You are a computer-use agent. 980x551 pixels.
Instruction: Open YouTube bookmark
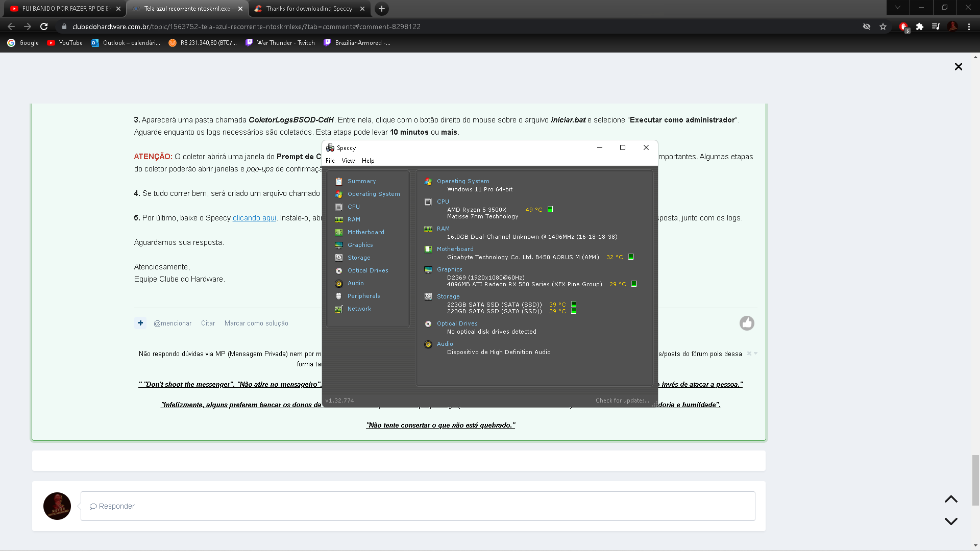point(65,43)
